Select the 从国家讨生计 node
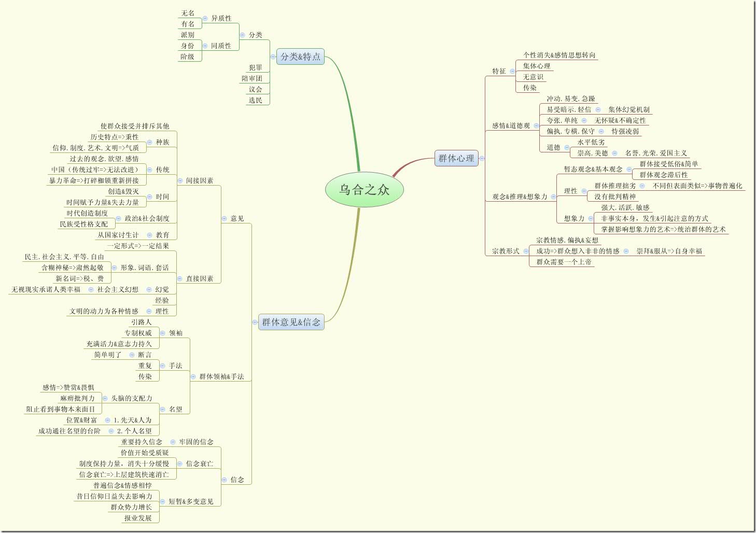The width and height of the screenshot is (756, 533). (118, 235)
